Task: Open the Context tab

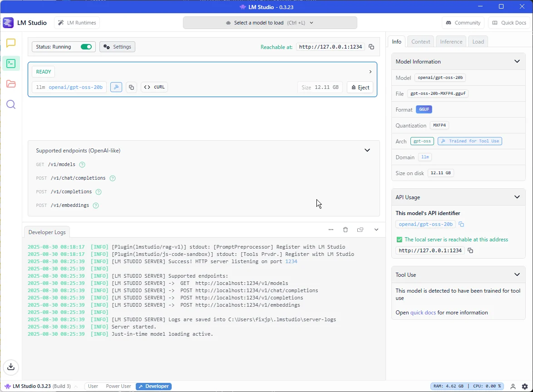Action: coord(420,41)
